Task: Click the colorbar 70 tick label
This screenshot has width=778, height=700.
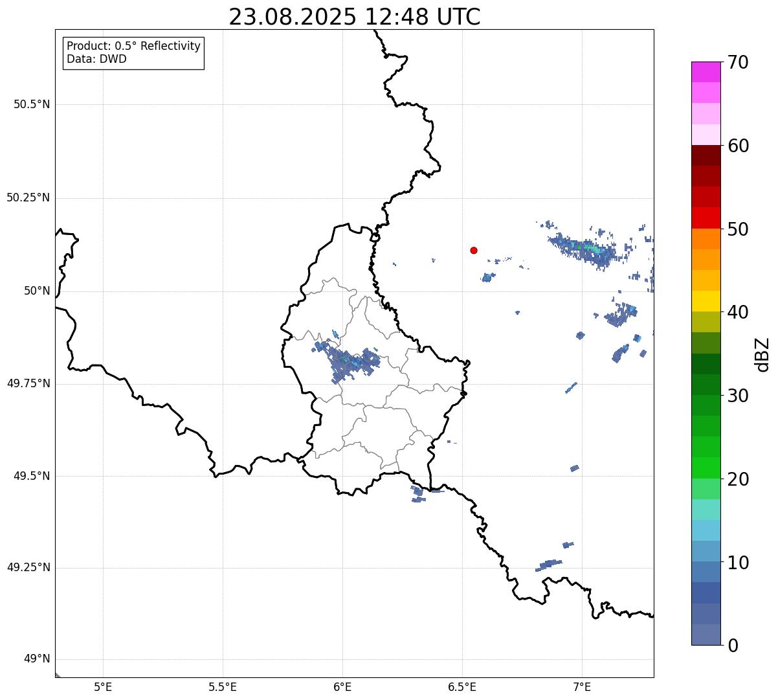Action: tap(737, 62)
